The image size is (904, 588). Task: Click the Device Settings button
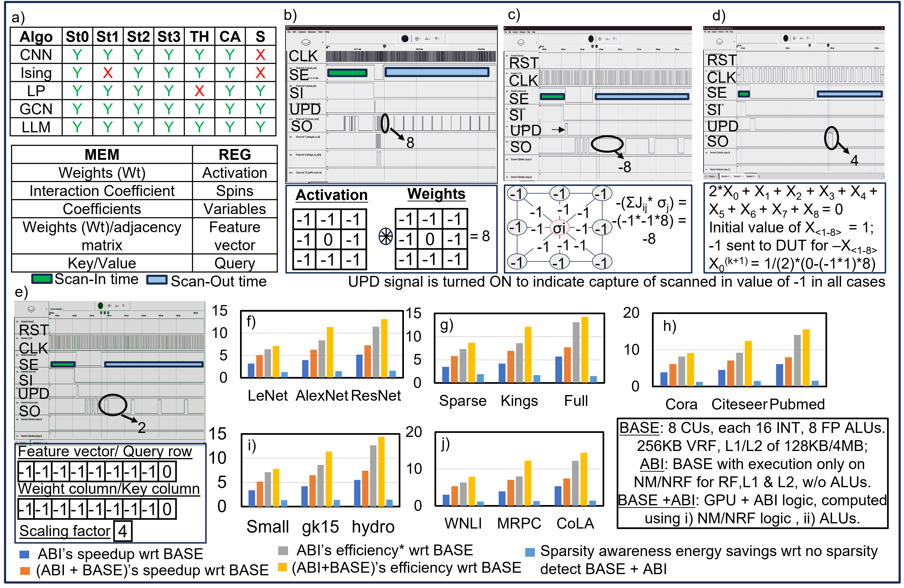[56, 309]
